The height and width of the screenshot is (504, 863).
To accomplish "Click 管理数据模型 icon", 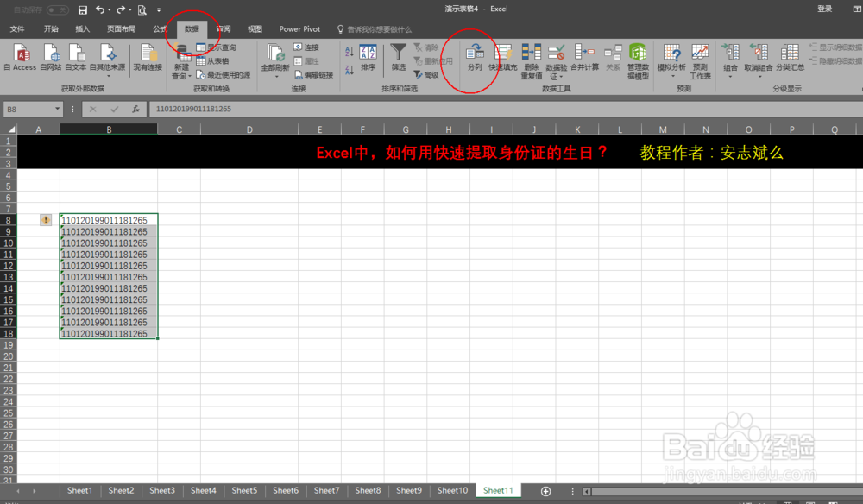I will click(x=638, y=61).
